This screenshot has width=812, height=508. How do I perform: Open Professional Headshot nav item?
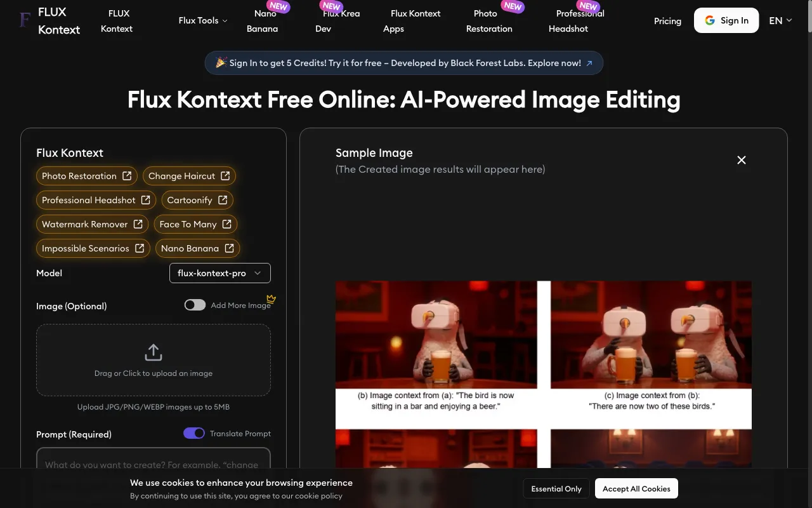[577, 21]
